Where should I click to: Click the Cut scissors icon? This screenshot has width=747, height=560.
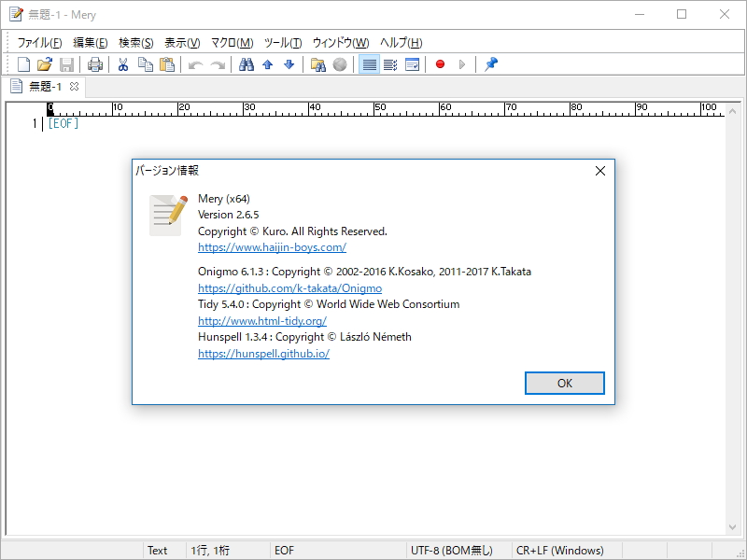click(123, 64)
